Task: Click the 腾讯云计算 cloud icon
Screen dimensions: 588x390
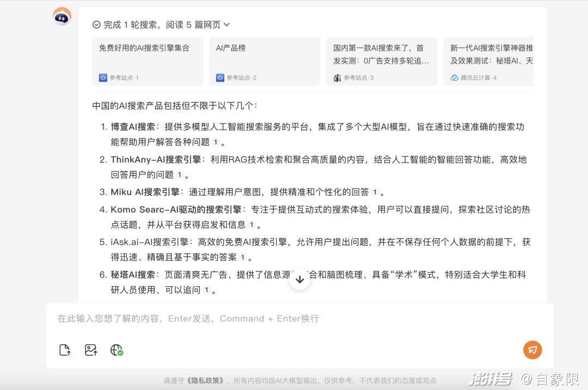Action: (x=455, y=78)
